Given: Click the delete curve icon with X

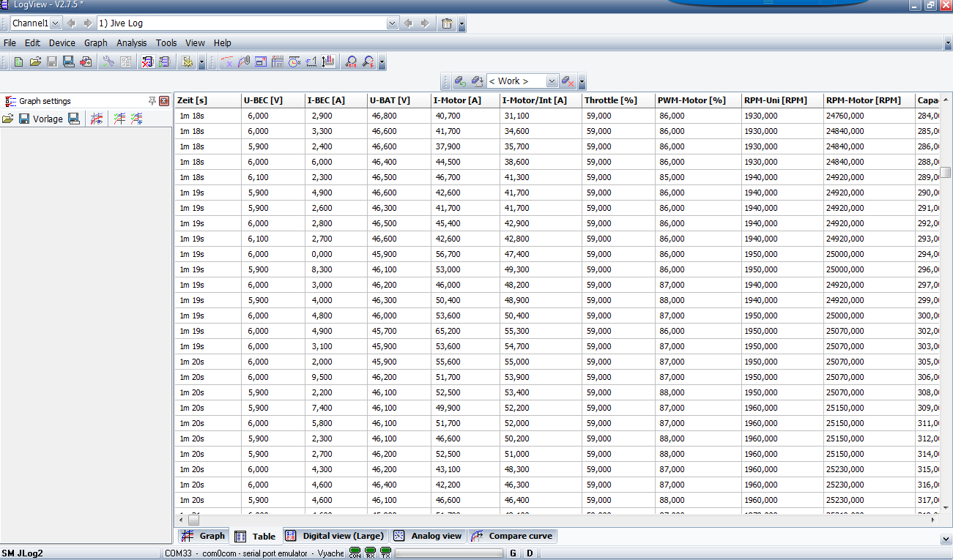Looking at the screenshot, I should [x=227, y=62].
